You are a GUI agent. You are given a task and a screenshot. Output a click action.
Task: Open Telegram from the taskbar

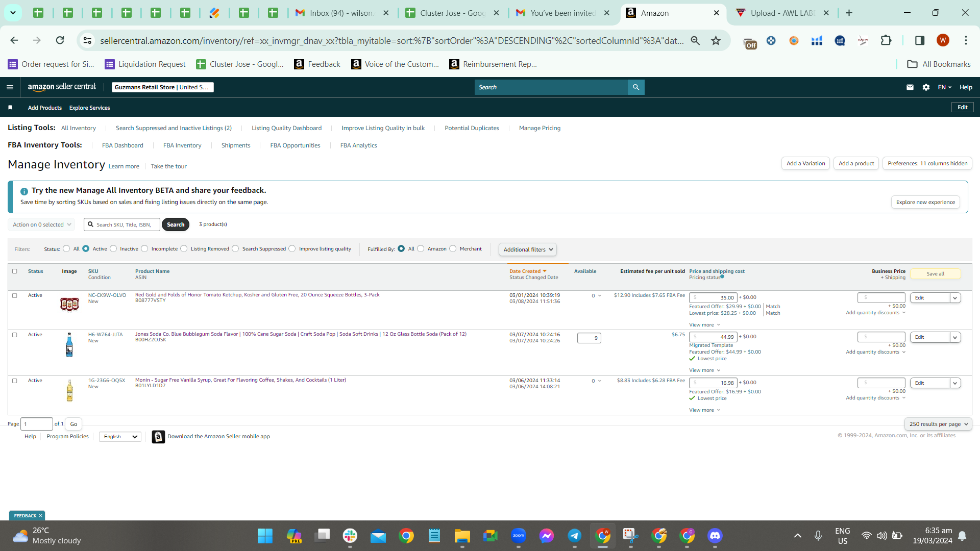point(575,536)
